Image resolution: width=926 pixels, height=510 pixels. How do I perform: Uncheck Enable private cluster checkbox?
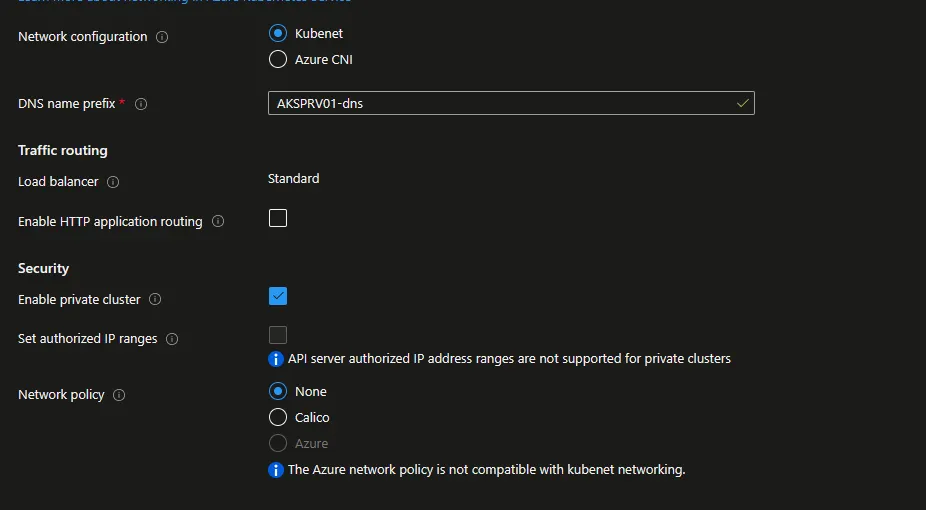click(278, 296)
